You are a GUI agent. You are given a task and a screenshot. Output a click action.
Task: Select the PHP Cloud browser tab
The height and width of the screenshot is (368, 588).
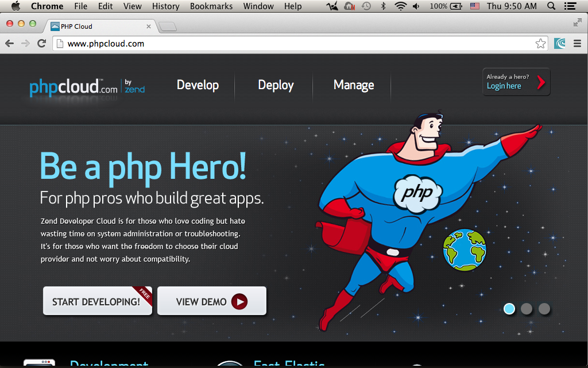click(x=99, y=26)
